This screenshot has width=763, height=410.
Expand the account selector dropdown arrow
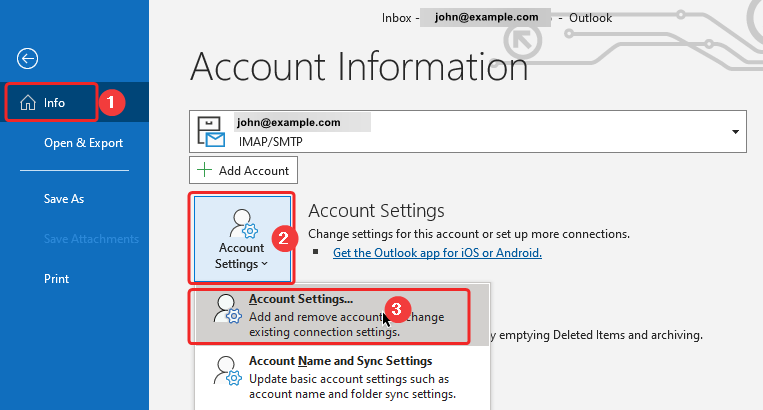coord(735,132)
